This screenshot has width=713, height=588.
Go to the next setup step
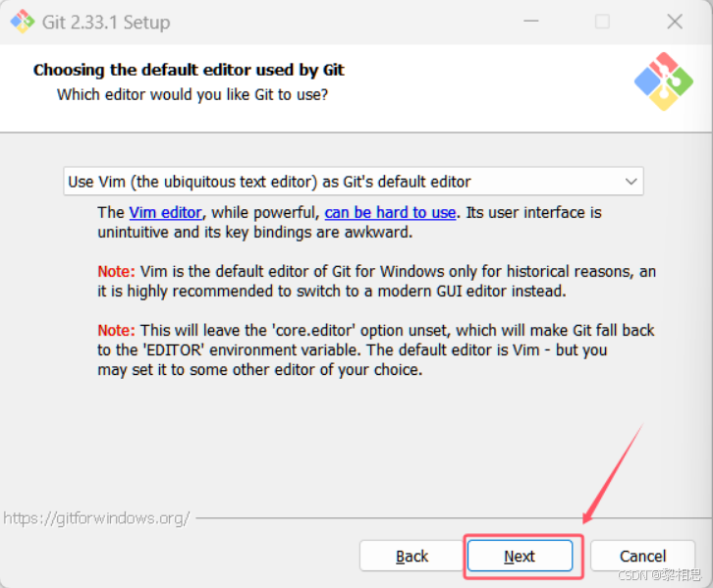click(x=520, y=556)
